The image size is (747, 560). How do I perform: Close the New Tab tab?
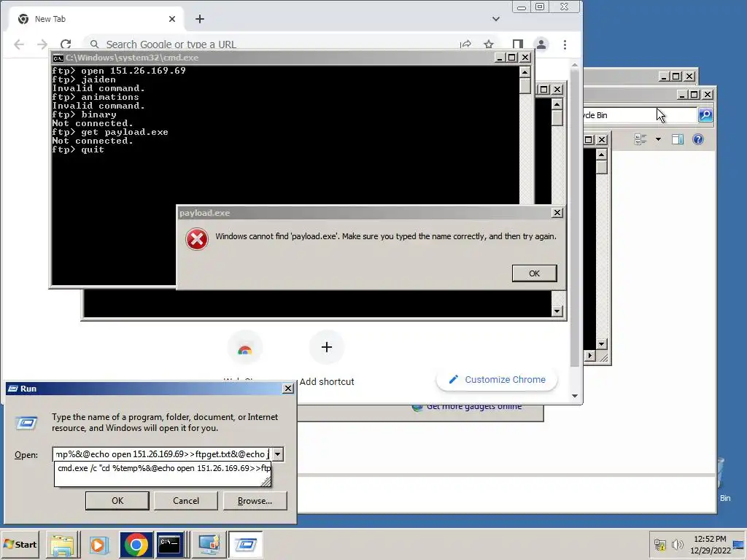pyautogui.click(x=172, y=19)
